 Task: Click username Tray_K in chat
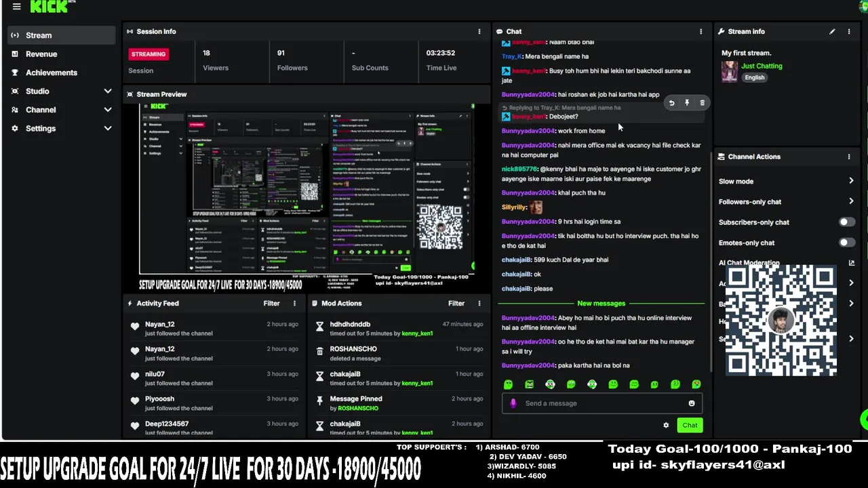(512, 57)
